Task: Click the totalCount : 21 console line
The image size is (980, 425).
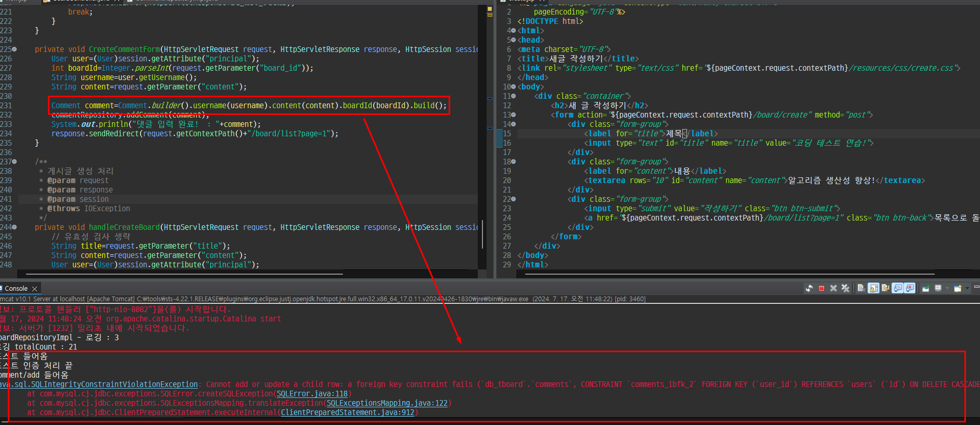Action: pyautogui.click(x=39, y=347)
